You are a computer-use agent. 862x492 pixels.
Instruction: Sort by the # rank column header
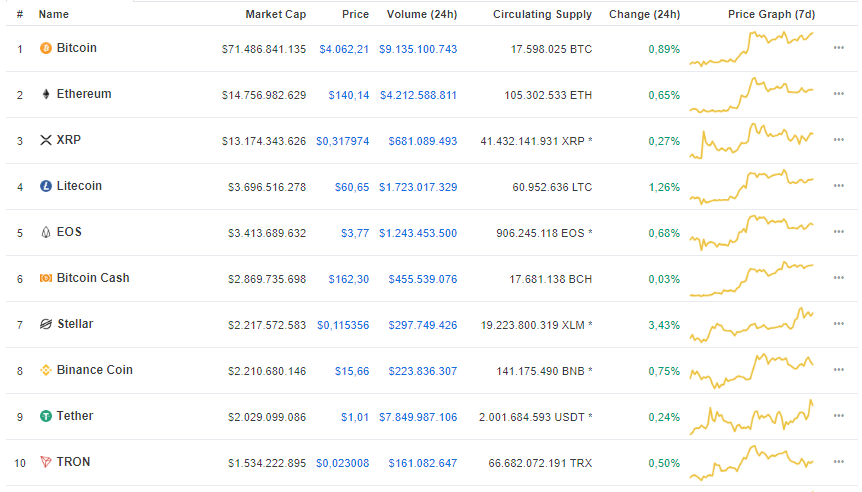pos(20,14)
